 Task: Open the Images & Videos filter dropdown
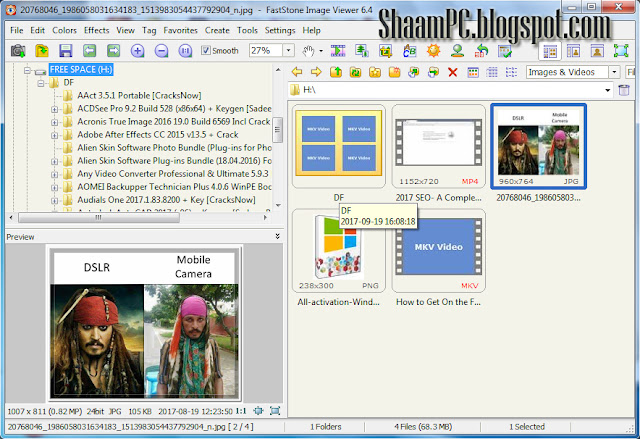614,72
